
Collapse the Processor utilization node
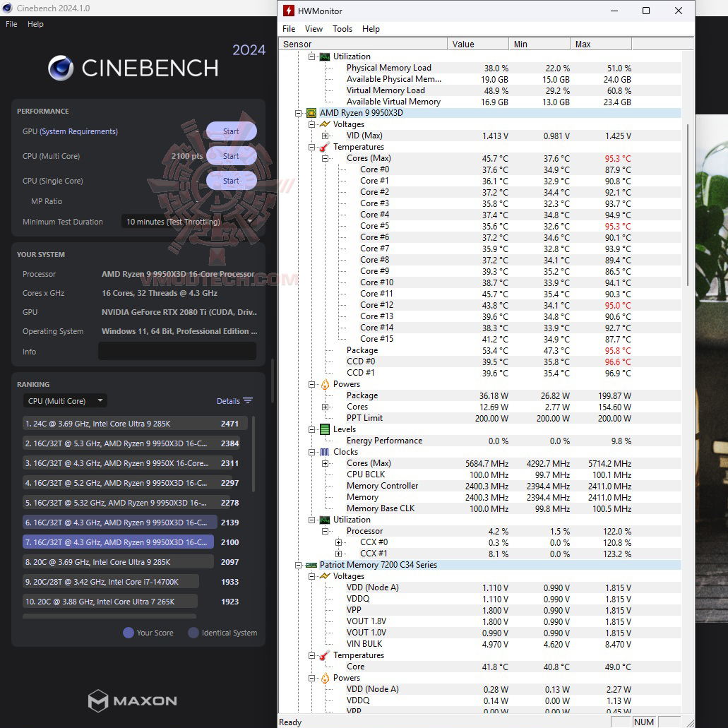pyautogui.click(x=325, y=531)
